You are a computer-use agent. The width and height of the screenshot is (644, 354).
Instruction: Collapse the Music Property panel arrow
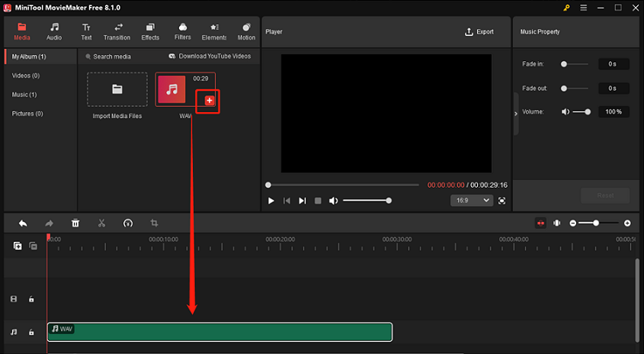516,114
